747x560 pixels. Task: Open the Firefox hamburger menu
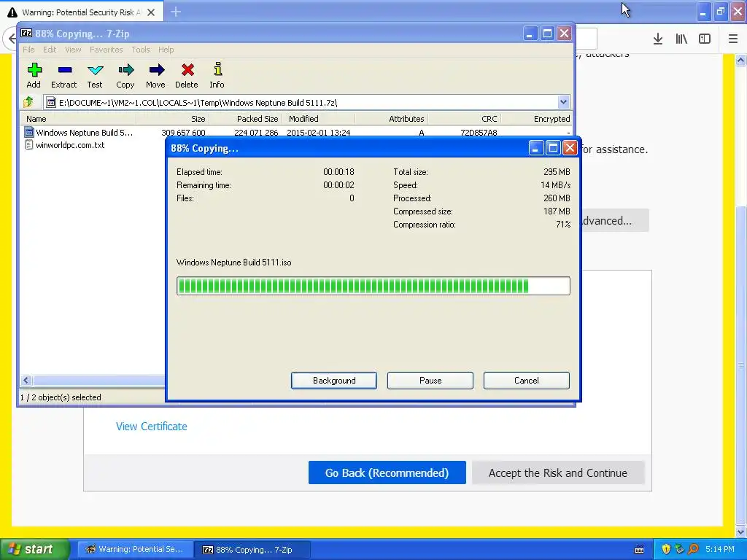(x=733, y=39)
